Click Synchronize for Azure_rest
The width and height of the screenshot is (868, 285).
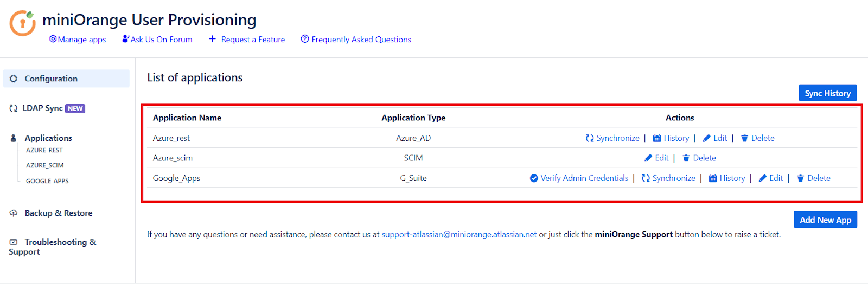click(x=618, y=138)
